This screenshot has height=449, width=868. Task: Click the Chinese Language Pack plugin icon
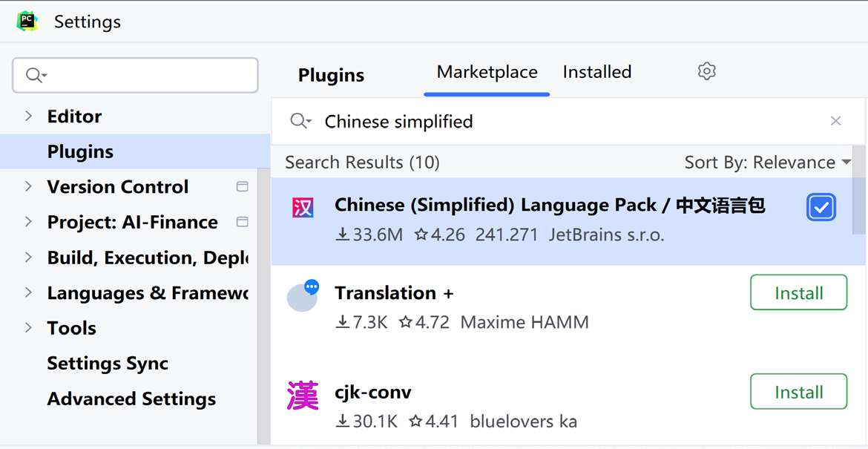point(302,208)
